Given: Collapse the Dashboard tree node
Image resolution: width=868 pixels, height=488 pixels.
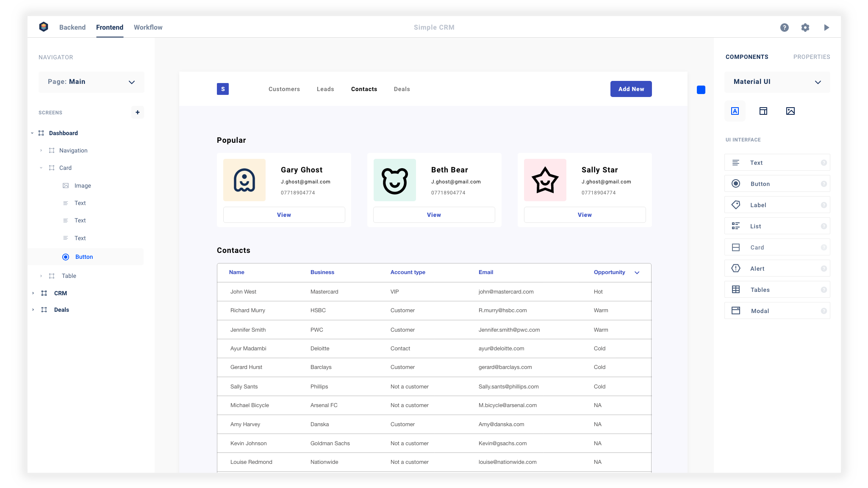Looking at the screenshot, I should coord(32,133).
